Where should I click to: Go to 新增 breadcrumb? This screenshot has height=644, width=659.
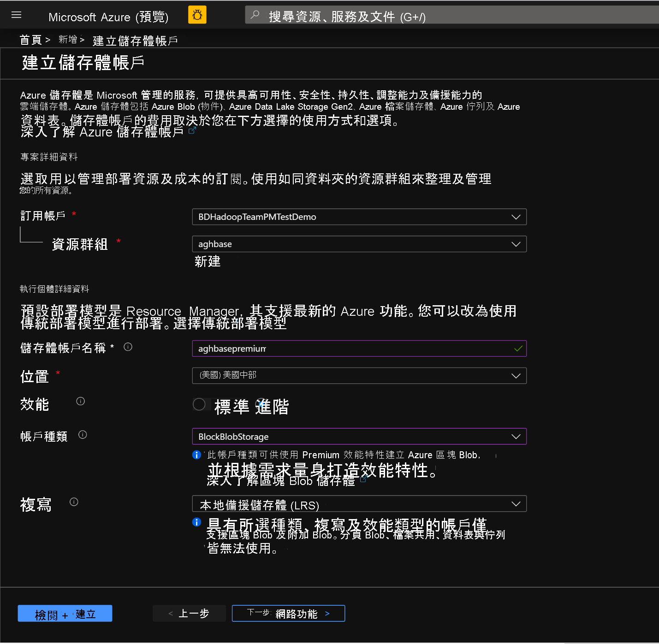[68, 40]
